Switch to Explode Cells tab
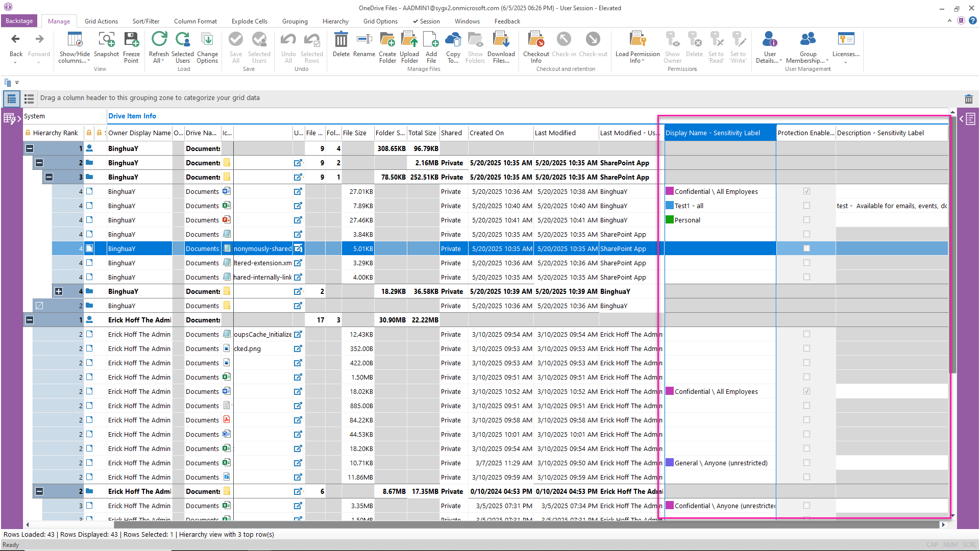 point(250,21)
